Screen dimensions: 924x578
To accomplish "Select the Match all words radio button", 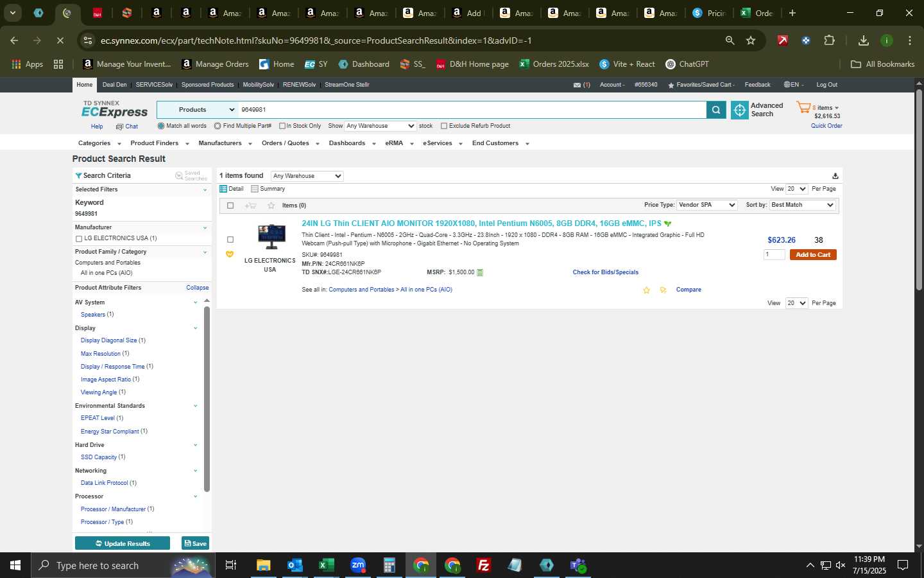I will pyautogui.click(x=161, y=126).
